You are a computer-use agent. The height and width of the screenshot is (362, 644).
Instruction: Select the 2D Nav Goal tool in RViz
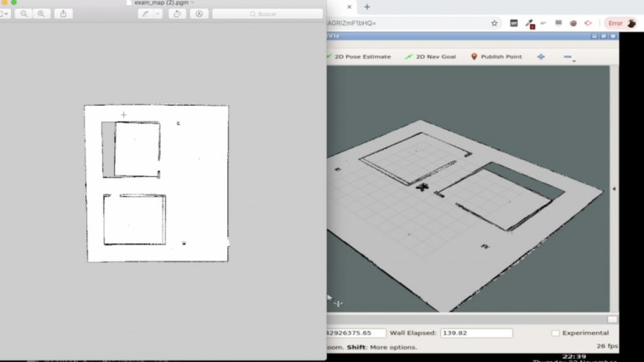(x=430, y=57)
